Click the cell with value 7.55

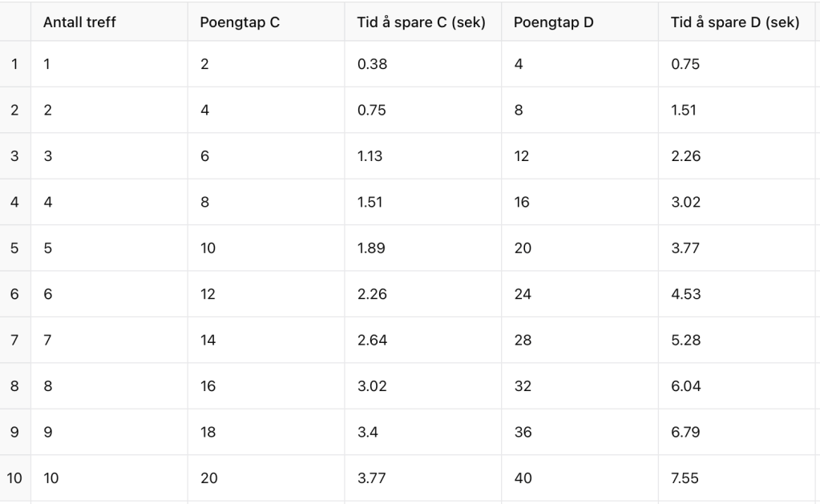(x=685, y=478)
